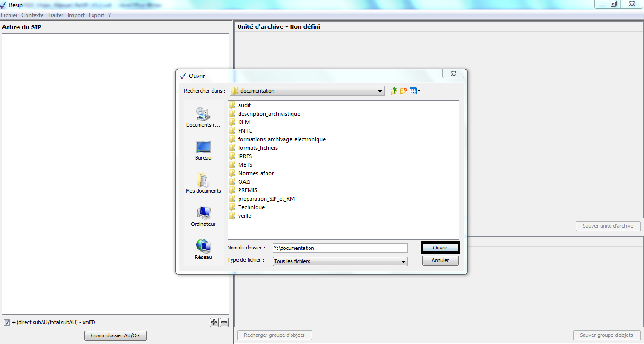The width and height of the screenshot is (644, 344).
Task: Click the plus expand tree icon
Action: [214, 322]
